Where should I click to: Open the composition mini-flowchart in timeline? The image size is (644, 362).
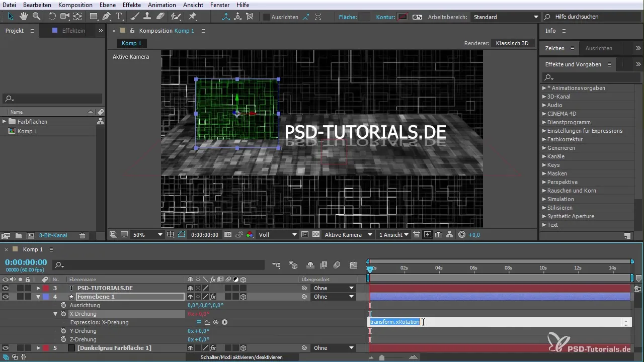[x=276, y=265]
